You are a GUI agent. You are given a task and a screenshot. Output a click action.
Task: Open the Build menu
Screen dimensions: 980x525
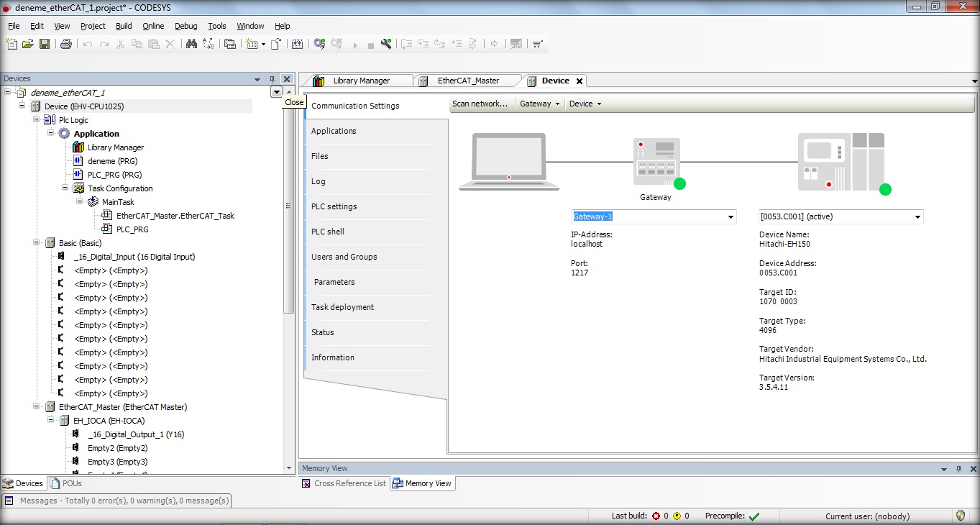[124, 26]
